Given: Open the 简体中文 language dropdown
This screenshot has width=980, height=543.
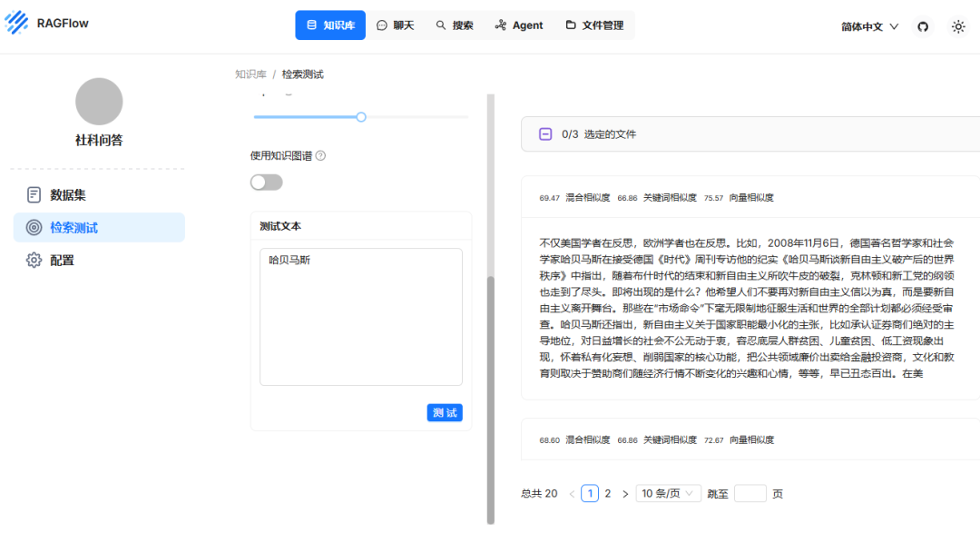Looking at the screenshot, I should [869, 26].
